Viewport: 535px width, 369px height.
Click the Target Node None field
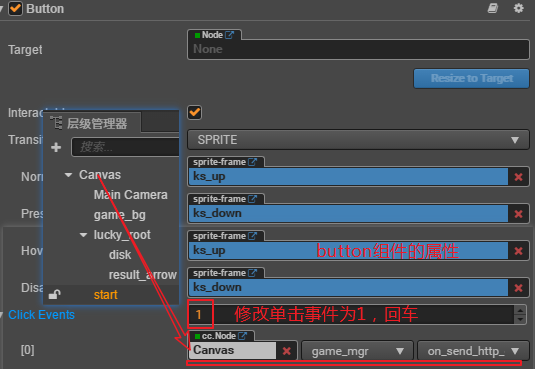click(x=358, y=49)
